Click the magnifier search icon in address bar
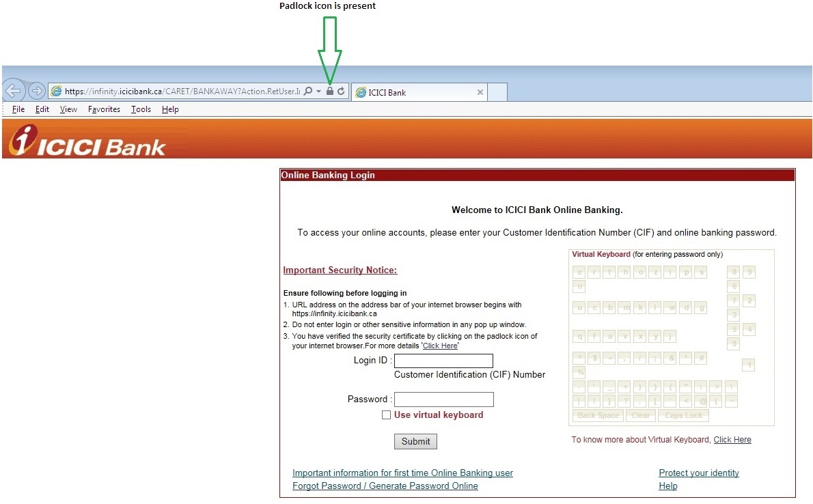 point(308,91)
